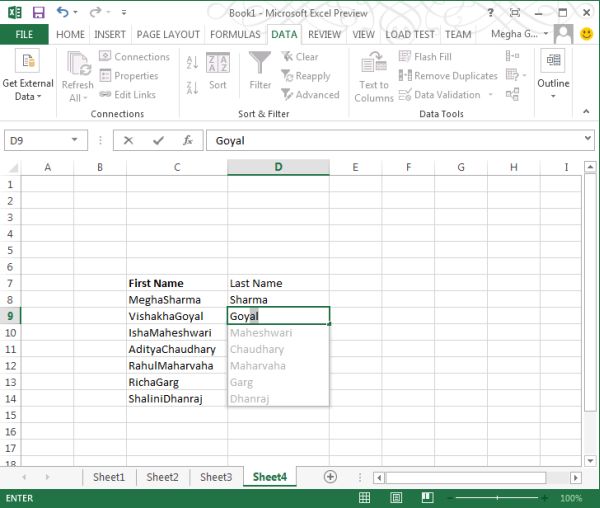Image resolution: width=600 pixels, height=508 pixels.
Task: Switch to PAGE LAYOUT tab
Action: (168, 34)
